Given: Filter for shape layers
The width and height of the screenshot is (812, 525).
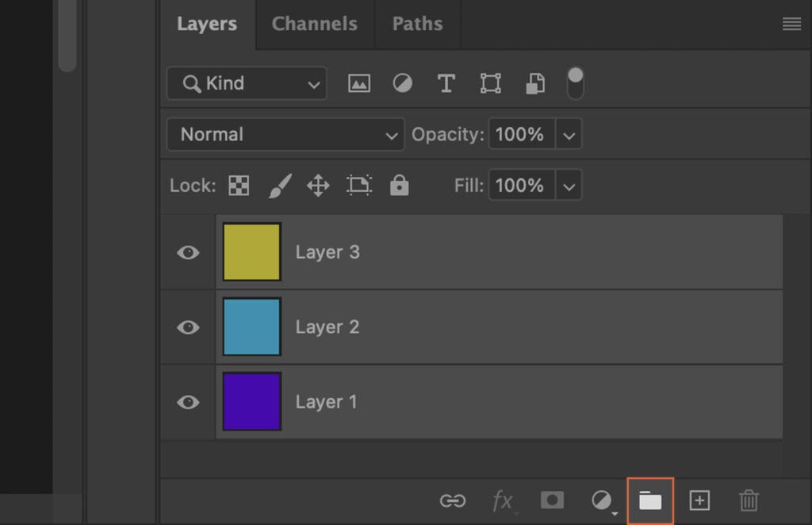Looking at the screenshot, I should point(490,82).
